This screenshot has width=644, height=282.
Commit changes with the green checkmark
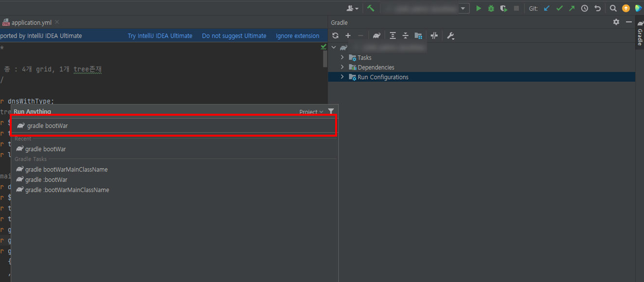click(559, 8)
